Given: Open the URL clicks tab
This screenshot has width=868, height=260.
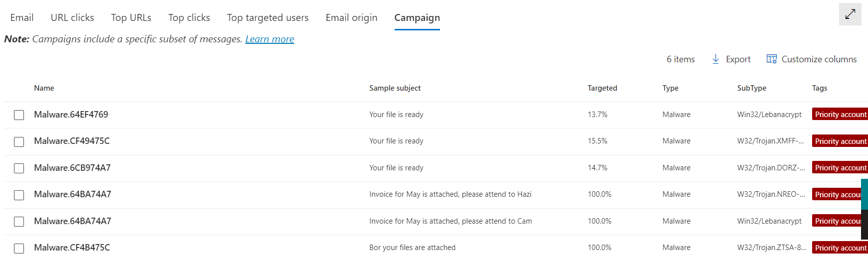Looking at the screenshot, I should tap(72, 17).
